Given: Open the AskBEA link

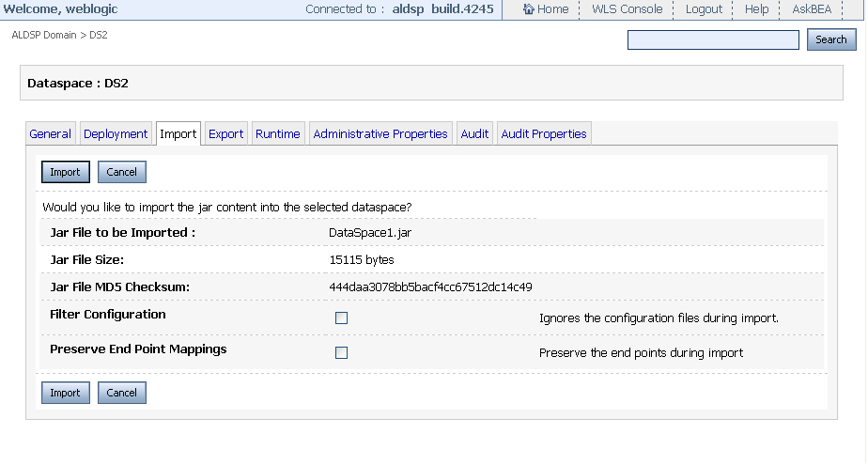Looking at the screenshot, I should 812,8.
